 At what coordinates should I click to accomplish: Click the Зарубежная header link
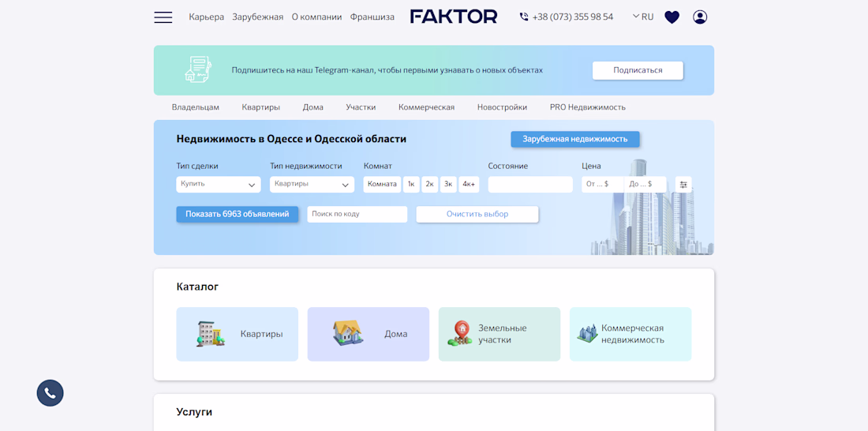258,17
